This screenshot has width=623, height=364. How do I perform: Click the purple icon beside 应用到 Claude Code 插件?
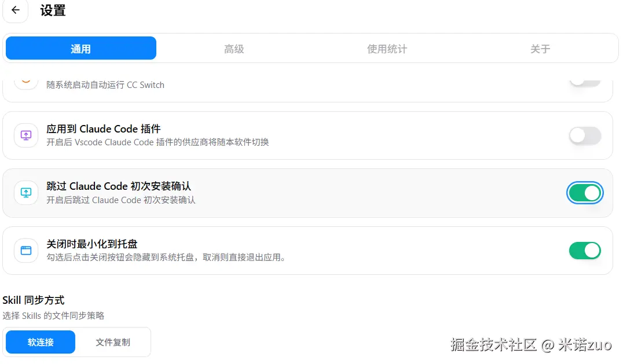coord(26,135)
